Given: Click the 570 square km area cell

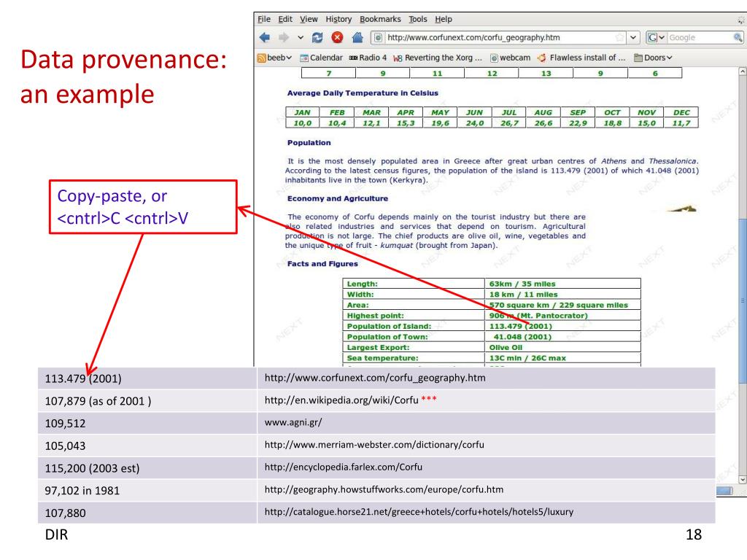Looking at the screenshot, I should click(x=562, y=305).
